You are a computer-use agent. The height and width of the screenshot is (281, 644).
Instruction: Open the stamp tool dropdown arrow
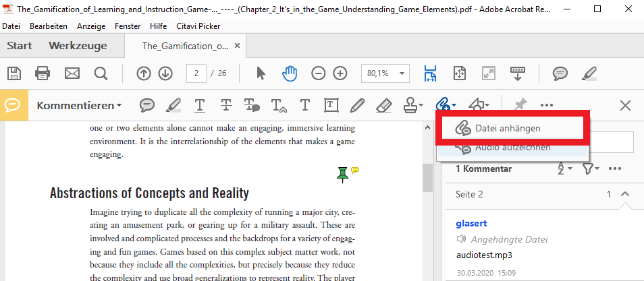(x=421, y=106)
